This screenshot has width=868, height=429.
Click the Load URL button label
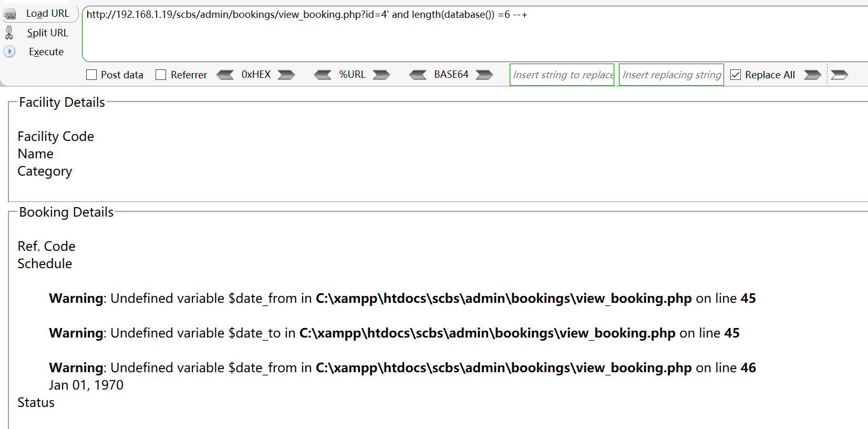[48, 14]
